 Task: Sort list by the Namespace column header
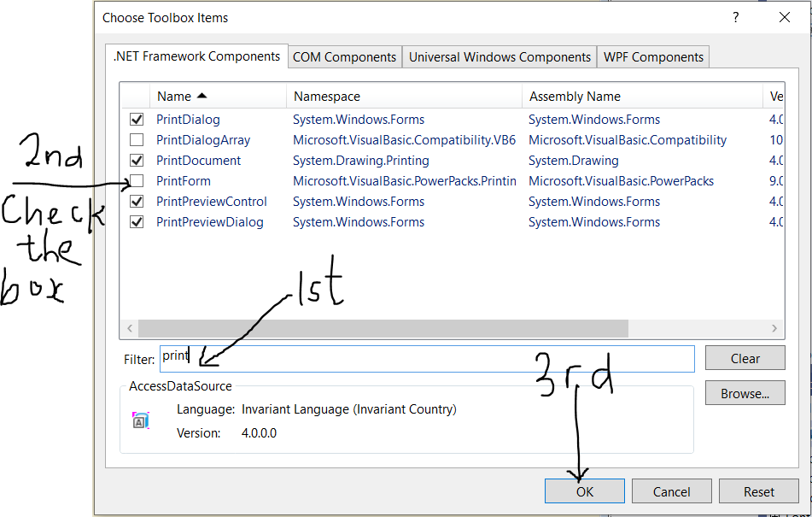[404, 97]
